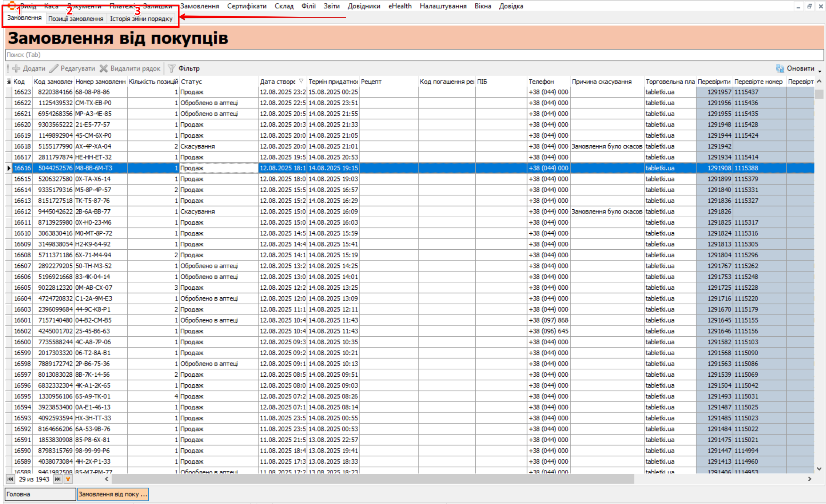The image size is (826, 504).
Task: Expand toolbar overflow arrow near Оновити
Action: click(x=820, y=71)
